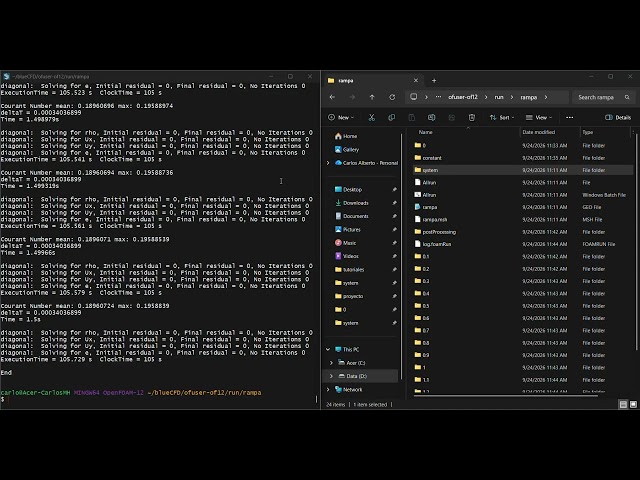Viewport: 640px width, 480px height.
Task: Expand the Network node
Action: [x=328, y=389]
